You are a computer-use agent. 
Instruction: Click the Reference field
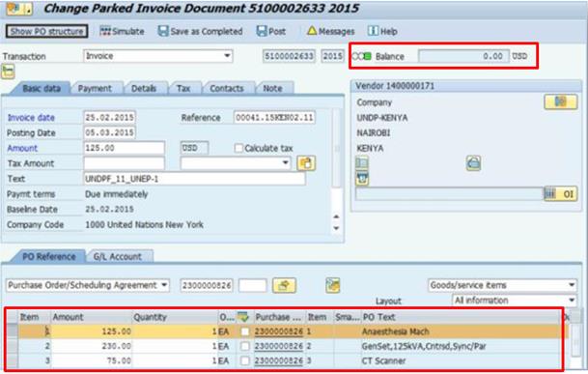(274, 118)
